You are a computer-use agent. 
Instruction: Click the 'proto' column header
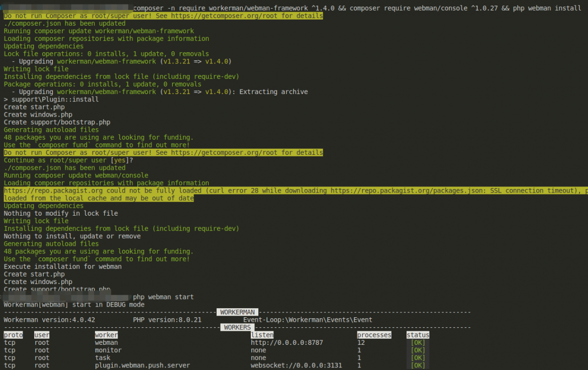(14, 335)
